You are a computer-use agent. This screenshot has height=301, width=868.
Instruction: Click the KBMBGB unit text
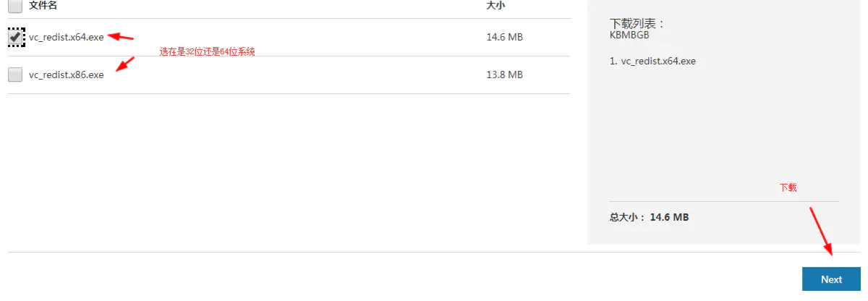click(x=629, y=34)
